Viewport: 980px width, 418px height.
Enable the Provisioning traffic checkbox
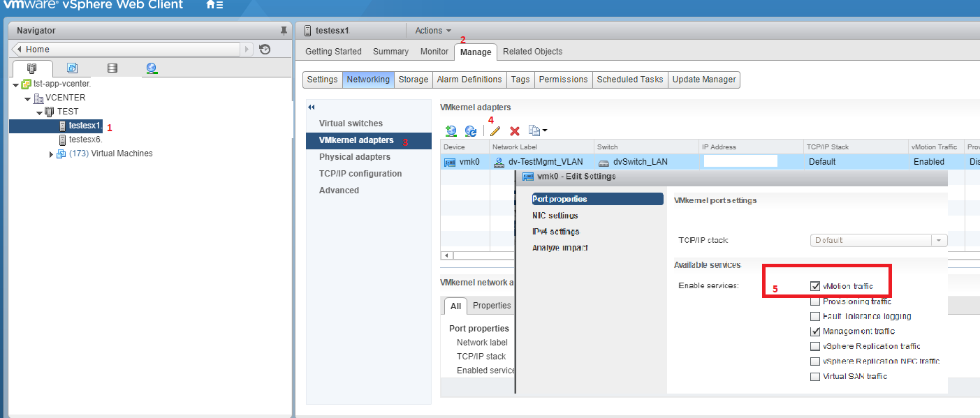[815, 301]
